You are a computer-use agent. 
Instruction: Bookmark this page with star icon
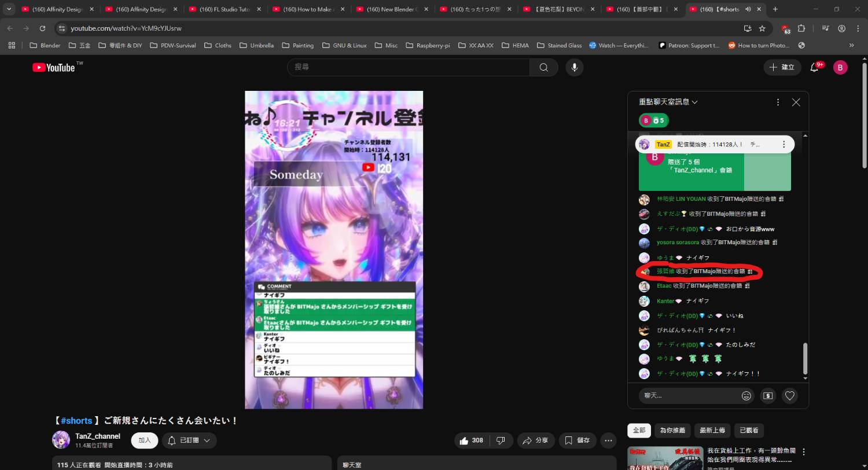762,28
